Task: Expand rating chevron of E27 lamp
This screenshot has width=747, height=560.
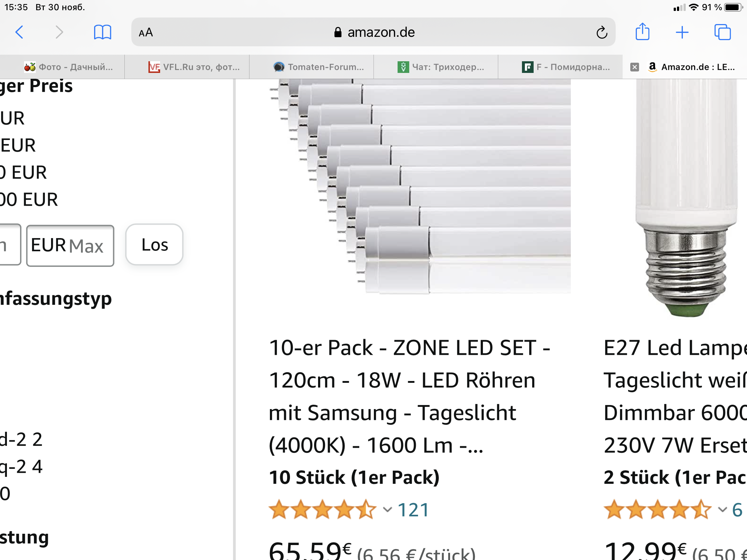Action: [x=722, y=509]
